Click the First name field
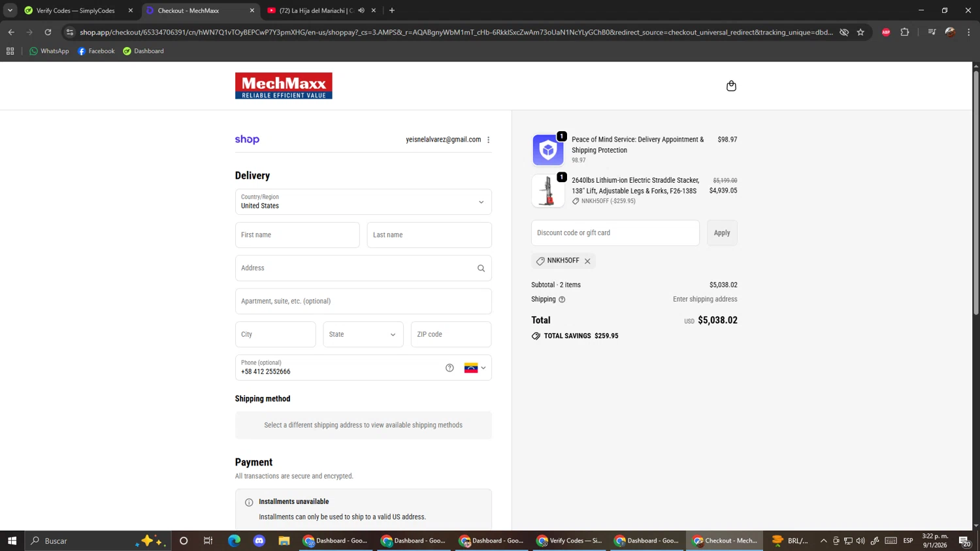 point(297,235)
